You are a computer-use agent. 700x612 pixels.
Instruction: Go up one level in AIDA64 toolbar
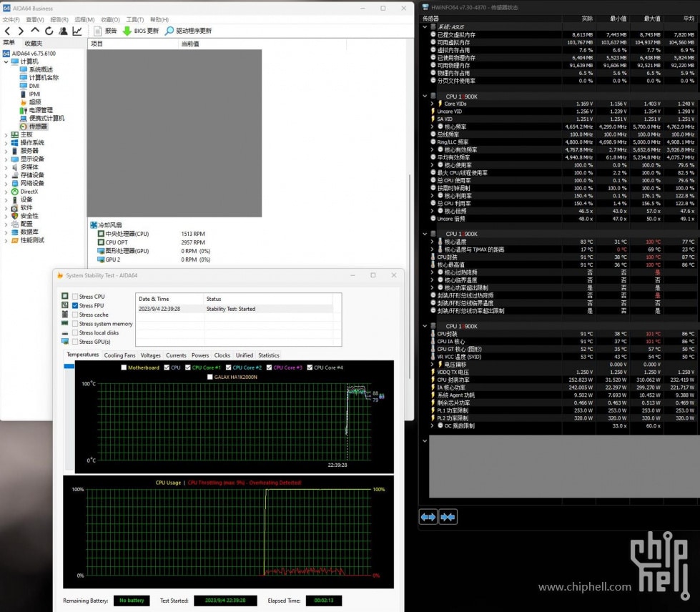35,30
